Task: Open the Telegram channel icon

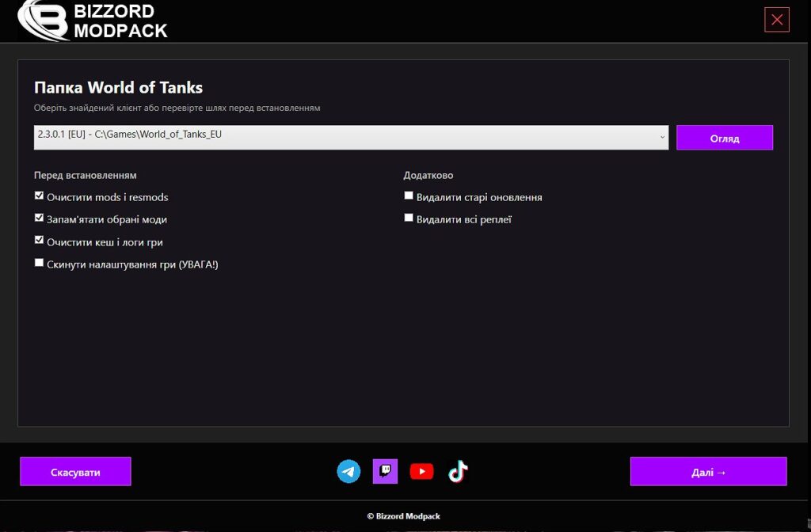Action: (348, 472)
